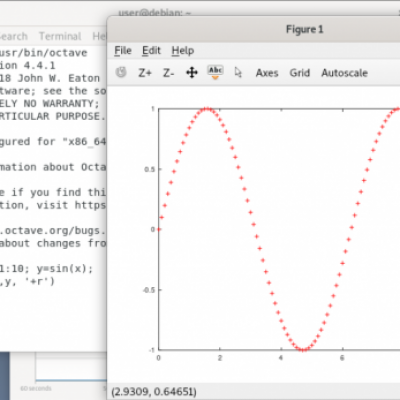Open the Edit menu in Figure 1

point(151,51)
